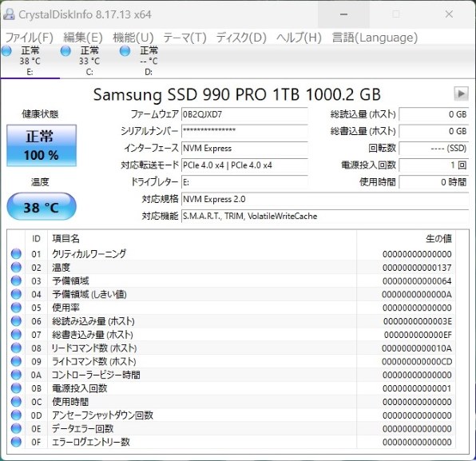Click the CrystalDiskInfo title bar app icon
Image resolution: width=476 pixels, height=461 pixels.
pos(9,14)
